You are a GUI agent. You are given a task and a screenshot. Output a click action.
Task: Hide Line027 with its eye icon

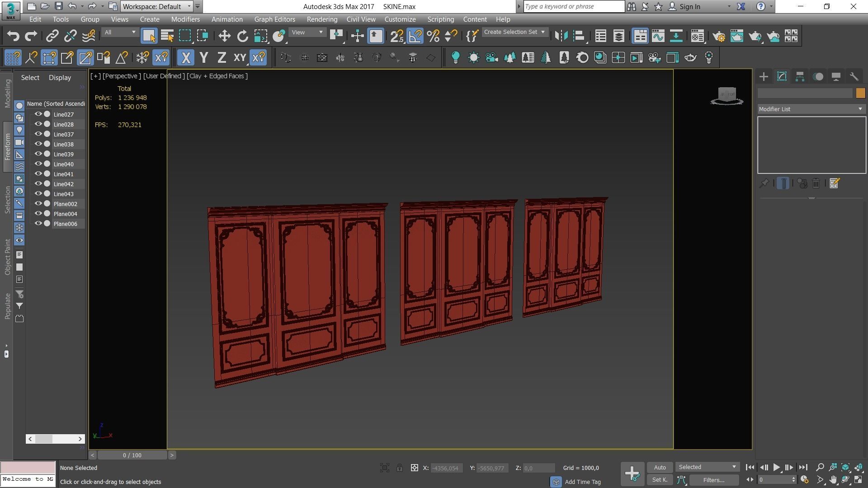point(38,114)
